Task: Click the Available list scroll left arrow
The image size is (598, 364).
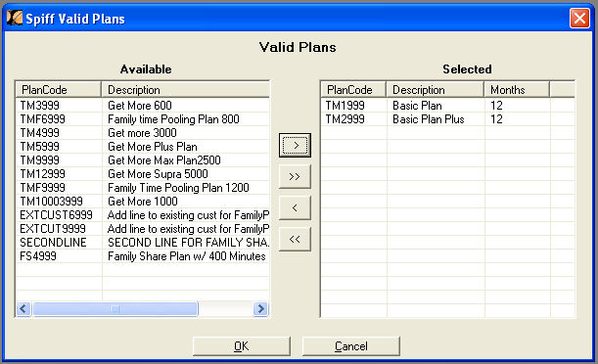Action: (23, 308)
